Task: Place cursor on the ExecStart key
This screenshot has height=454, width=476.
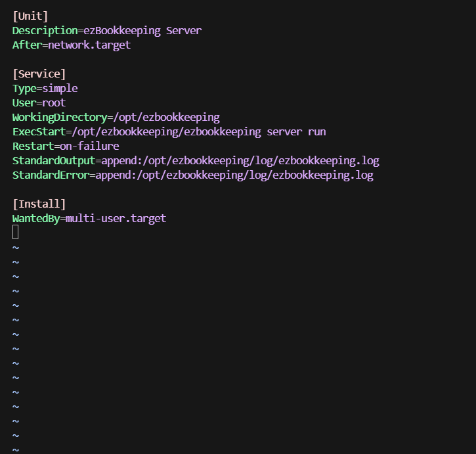Action: pos(36,131)
